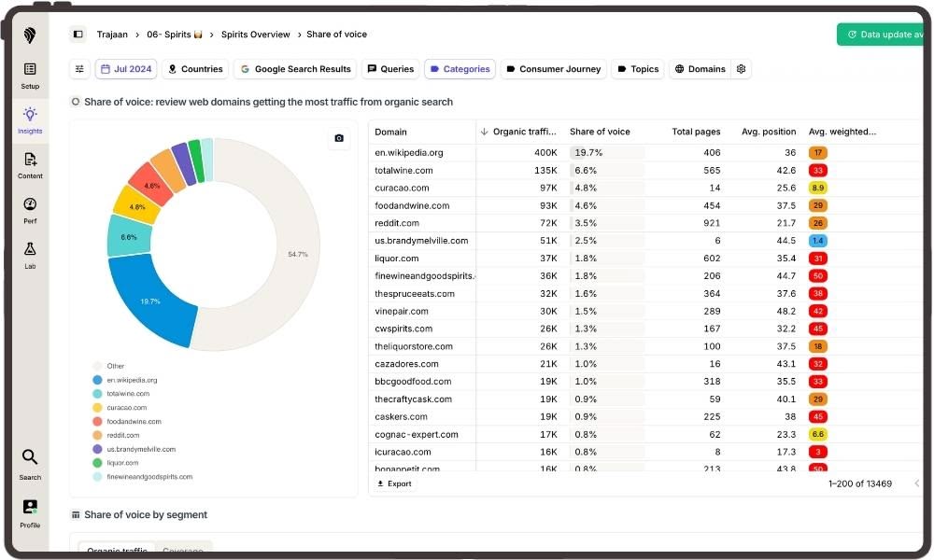
Task: Select the reddit.com domain cell in table
Action: [x=423, y=223]
